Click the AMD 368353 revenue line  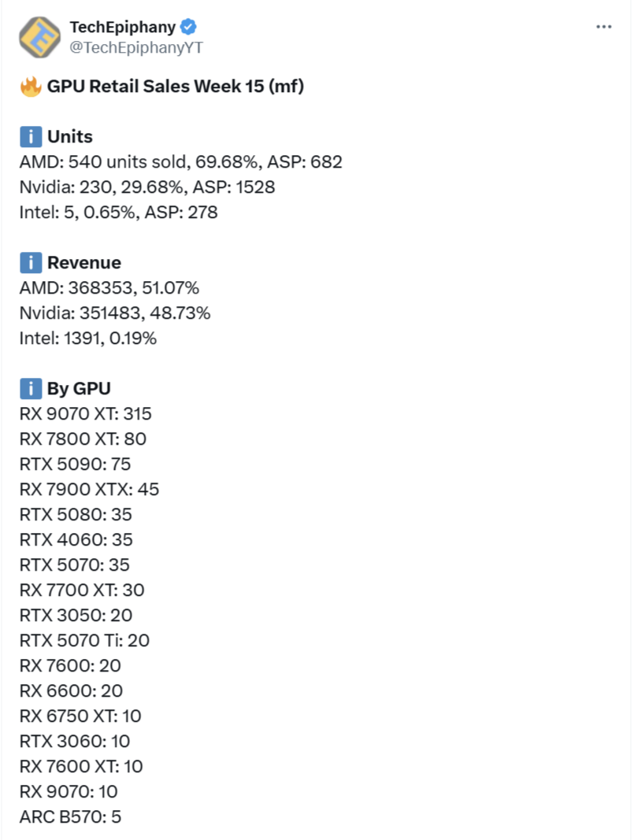(x=109, y=287)
